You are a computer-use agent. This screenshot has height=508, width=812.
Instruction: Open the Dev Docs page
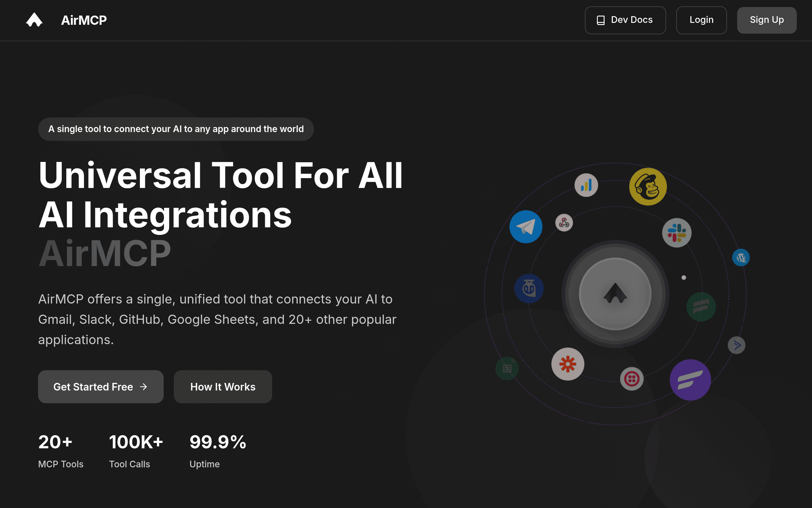(625, 20)
